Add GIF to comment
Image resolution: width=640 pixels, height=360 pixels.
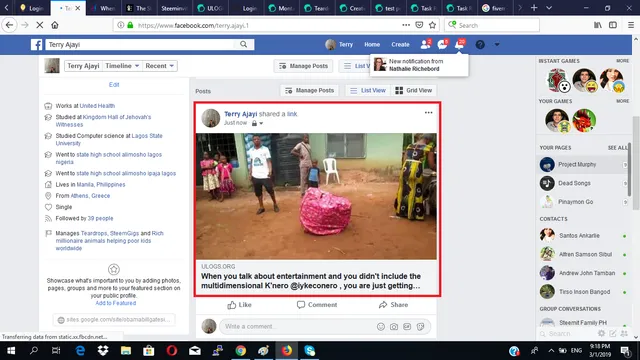click(407, 327)
